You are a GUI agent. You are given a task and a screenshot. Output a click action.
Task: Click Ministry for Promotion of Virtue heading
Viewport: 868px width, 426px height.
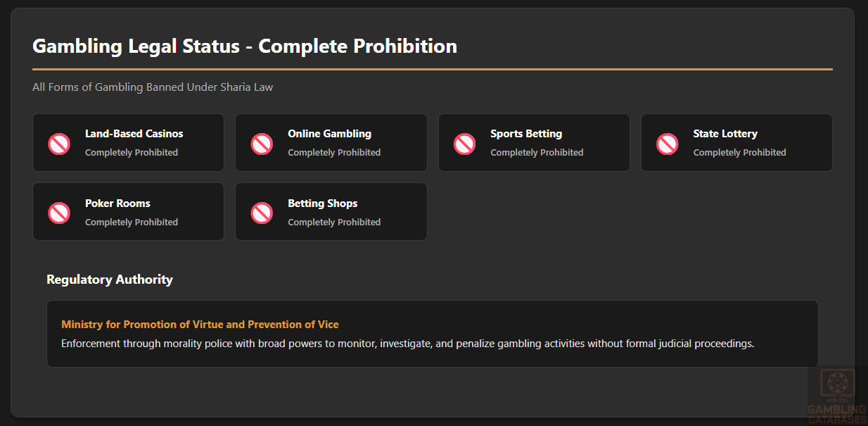[200, 325]
